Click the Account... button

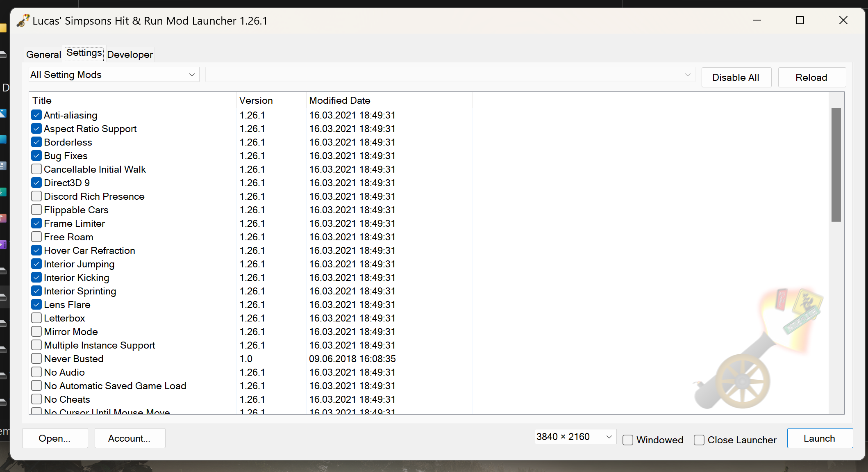pyautogui.click(x=130, y=438)
